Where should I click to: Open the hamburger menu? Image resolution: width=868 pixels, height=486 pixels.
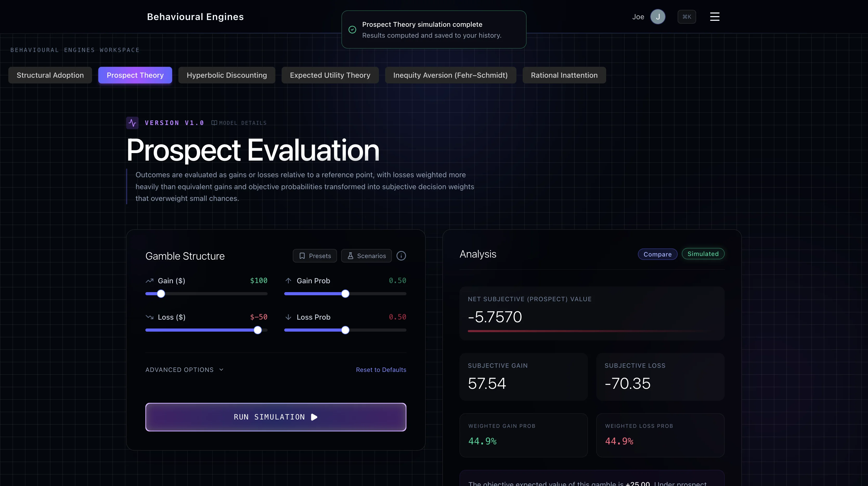tap(715, 16)
